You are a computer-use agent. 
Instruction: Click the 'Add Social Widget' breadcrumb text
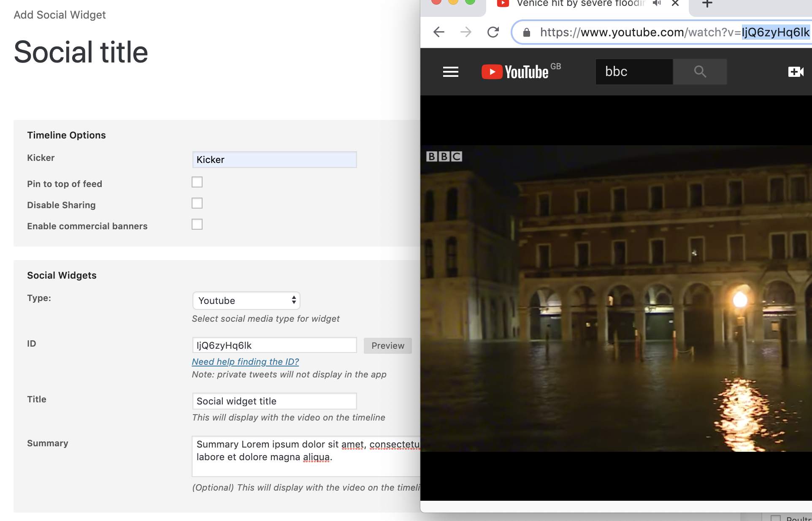click(x=60, y=15)
